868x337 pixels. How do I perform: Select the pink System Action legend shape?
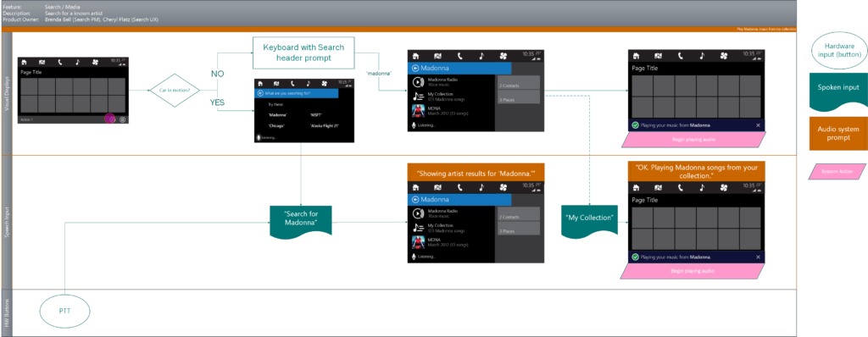coord(837,172)
